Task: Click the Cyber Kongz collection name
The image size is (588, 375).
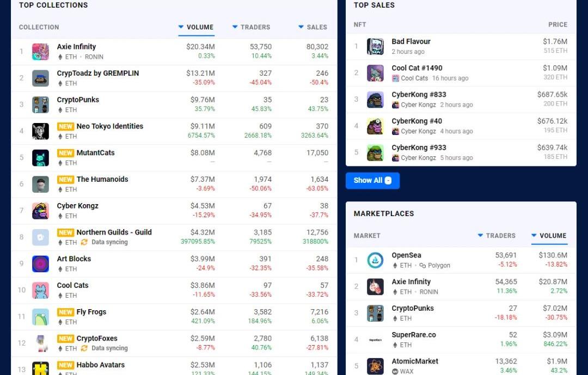Action: (77, 206)
